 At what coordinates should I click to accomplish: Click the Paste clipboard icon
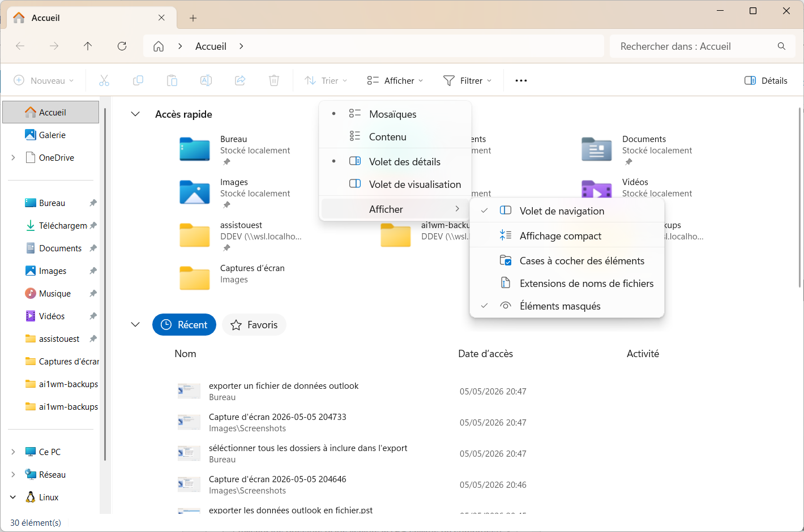172,80
